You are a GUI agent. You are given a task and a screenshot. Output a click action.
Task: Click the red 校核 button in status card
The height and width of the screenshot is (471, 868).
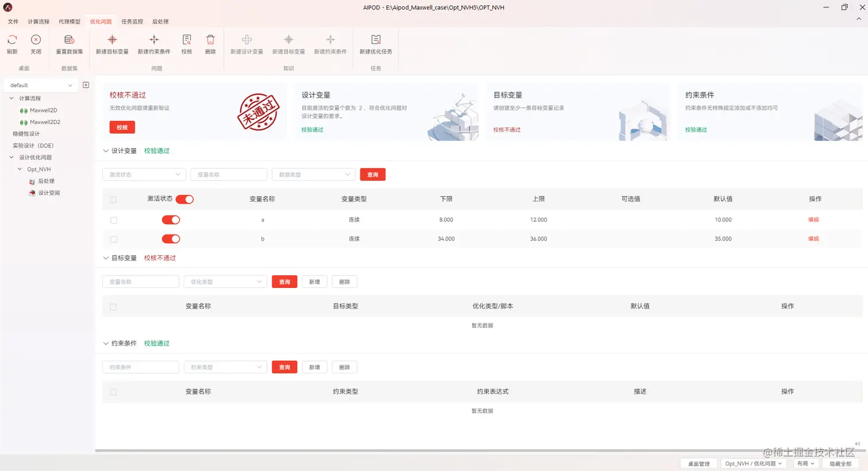coord(122,127)
